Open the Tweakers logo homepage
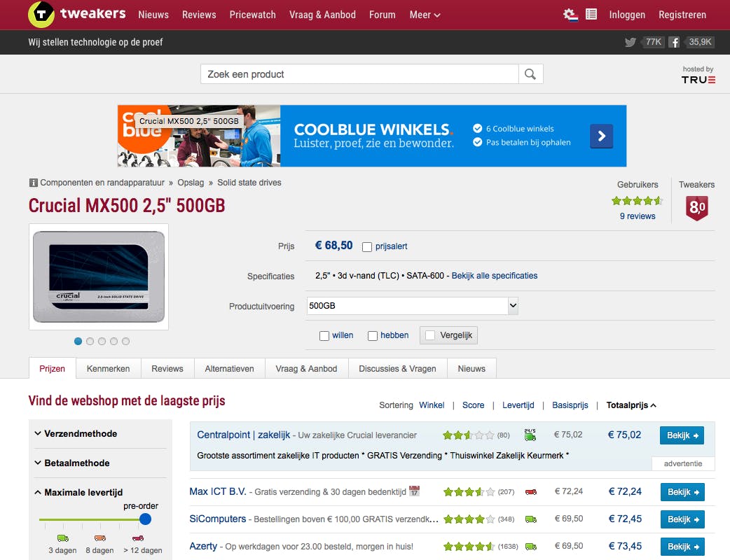Screen dimensions: 730x560 (x=77, y=14)
